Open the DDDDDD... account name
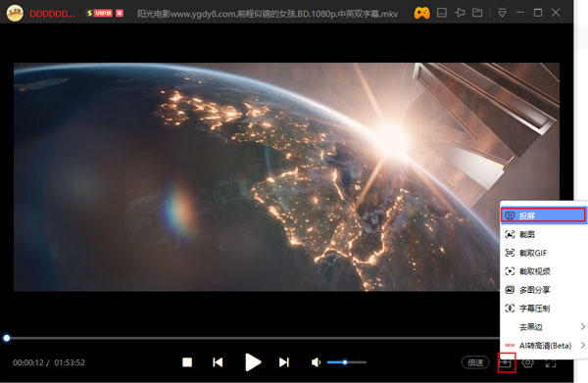 click(x=52, y=14)
